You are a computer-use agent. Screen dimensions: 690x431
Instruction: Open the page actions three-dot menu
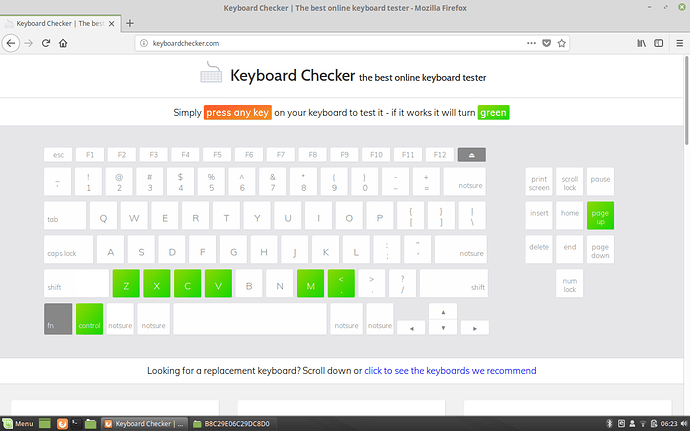pyautogui.click(x=531, y=43)
